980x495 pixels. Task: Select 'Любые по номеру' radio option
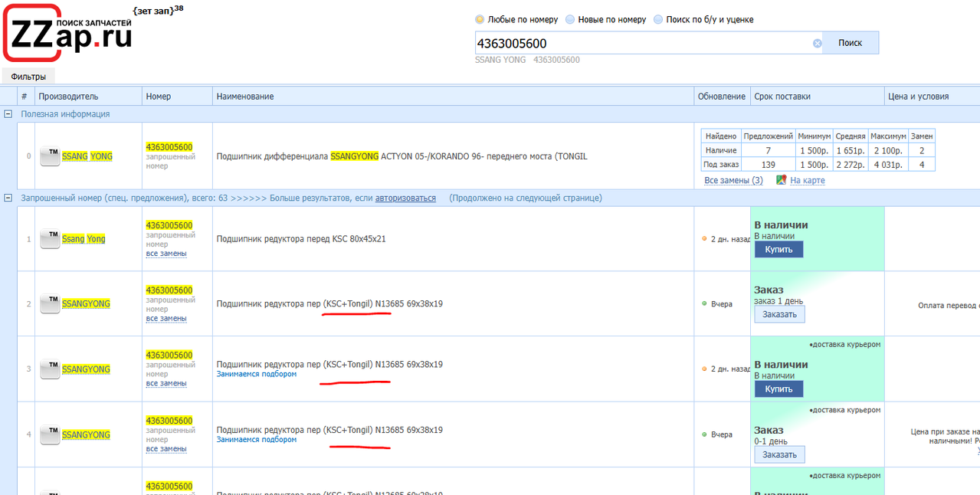(x=480, y=19)
